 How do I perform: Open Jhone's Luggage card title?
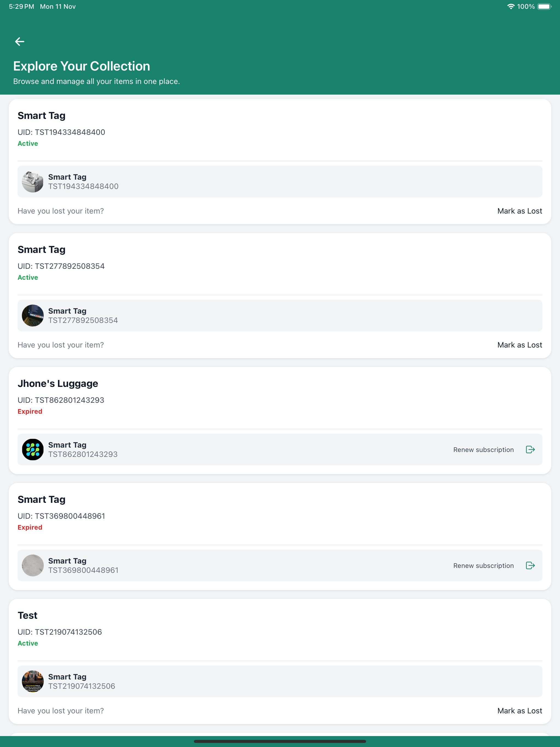pos(58,384)
